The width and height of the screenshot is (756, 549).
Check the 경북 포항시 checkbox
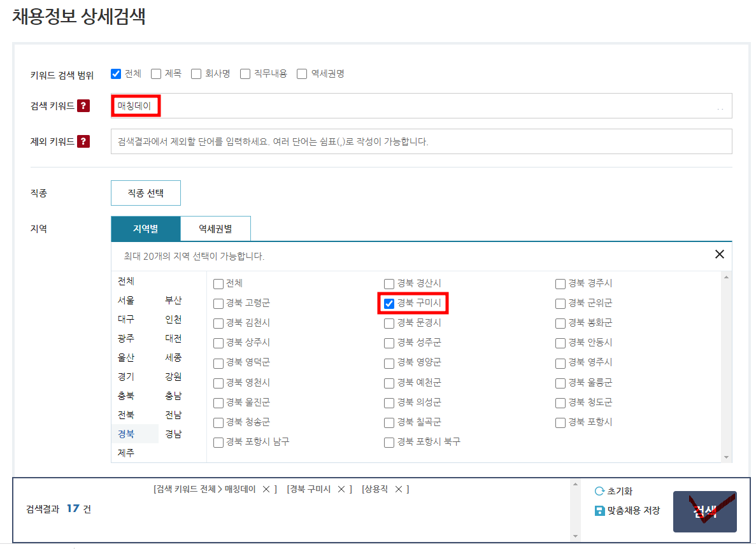tap(560, 422)
